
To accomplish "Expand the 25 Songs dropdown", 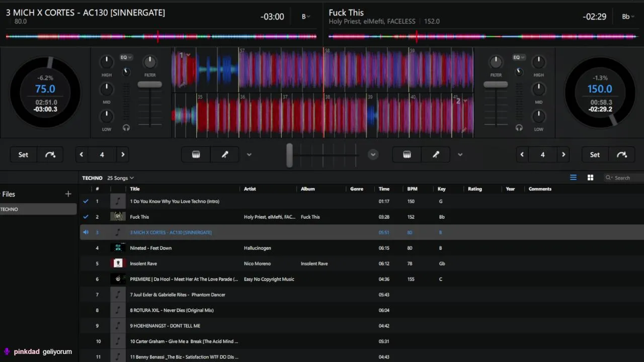I will point(121,178).
